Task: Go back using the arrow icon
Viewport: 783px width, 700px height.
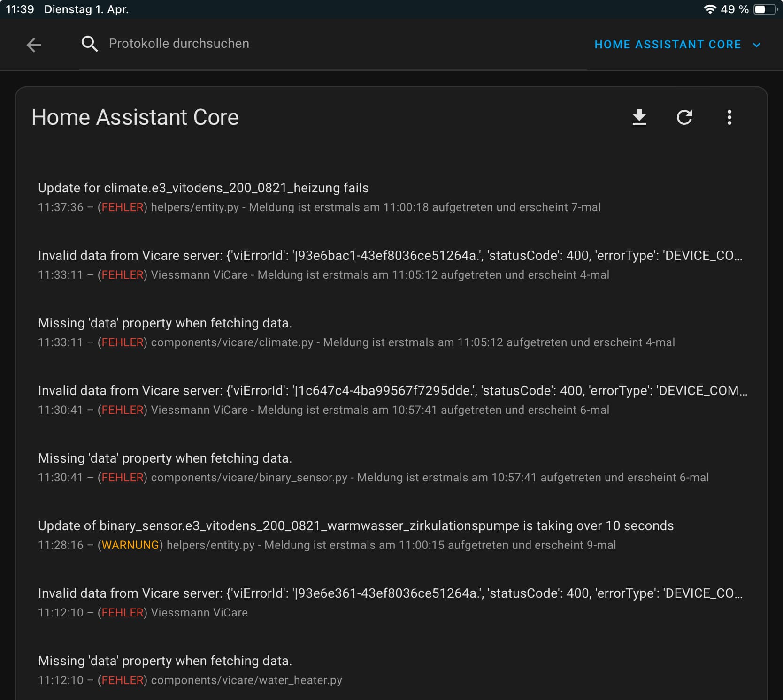Action: click(34, 45)
